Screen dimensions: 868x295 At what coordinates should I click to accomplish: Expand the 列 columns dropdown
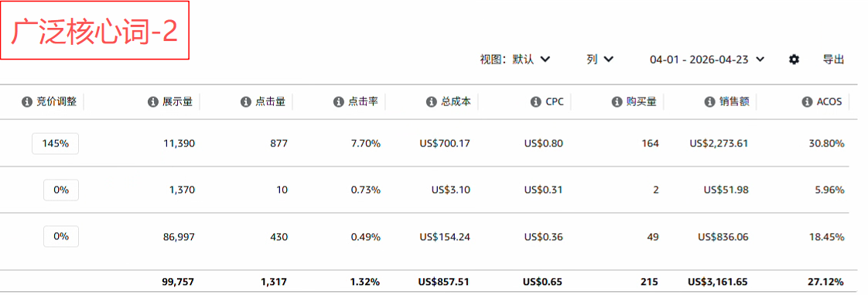pos(600,60)
